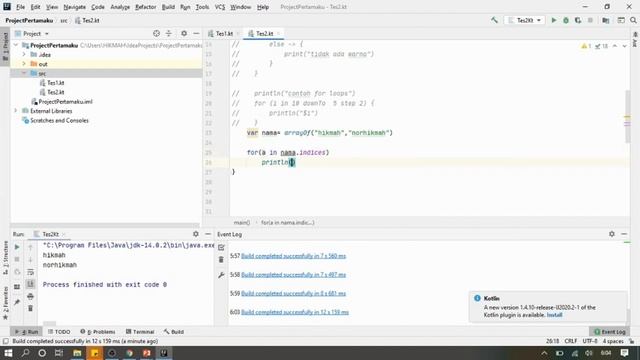Hide the Event Log panel
The image size is (640, 360).
click(624, 234)
